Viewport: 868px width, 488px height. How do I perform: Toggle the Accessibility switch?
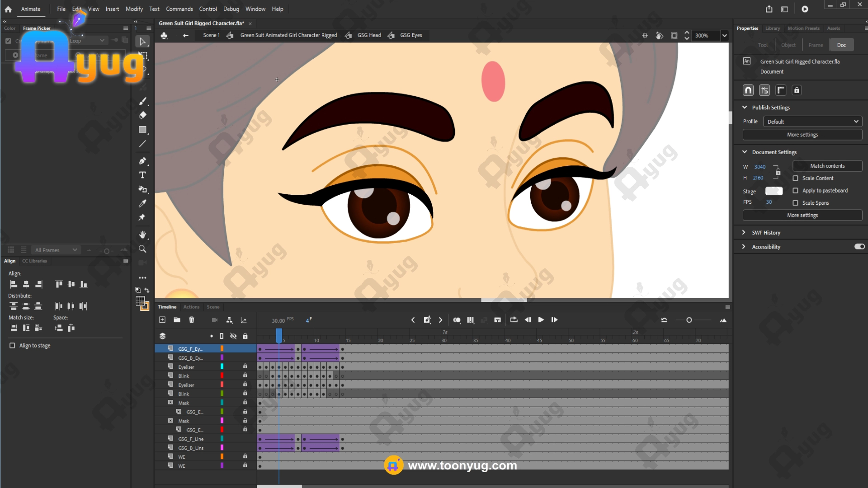coord(859,247)
